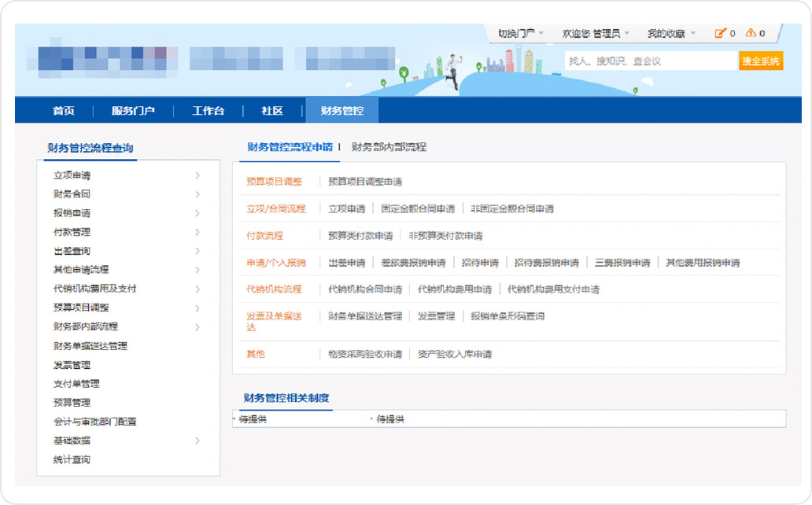
Task: Select 统计查询 in the sidebar
Action: click(72, 459)
